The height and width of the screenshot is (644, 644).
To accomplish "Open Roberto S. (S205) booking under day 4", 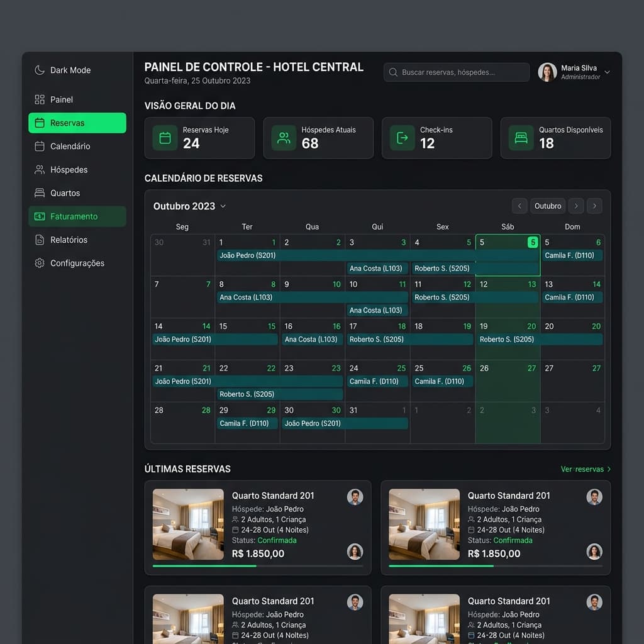I will click(475, 269).
